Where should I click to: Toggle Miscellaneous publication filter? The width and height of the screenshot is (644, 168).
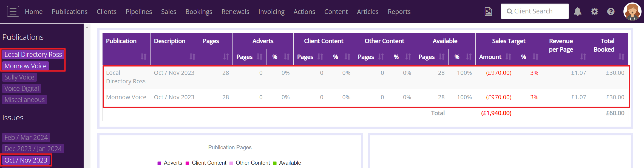[x=24, y=99]
